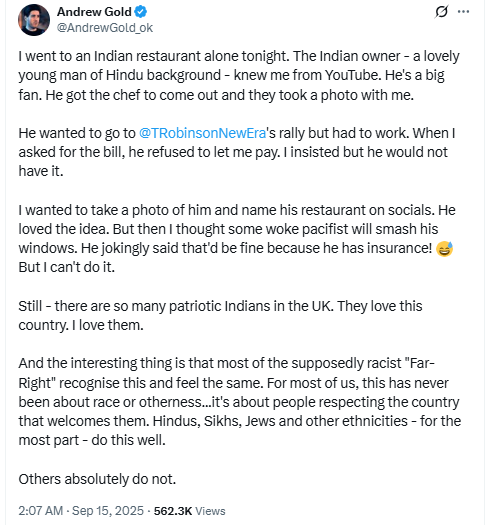Click the Grok slashed-circle icon
The height and width of the screenshot is (525, 489).
click(x=441, y=12)
